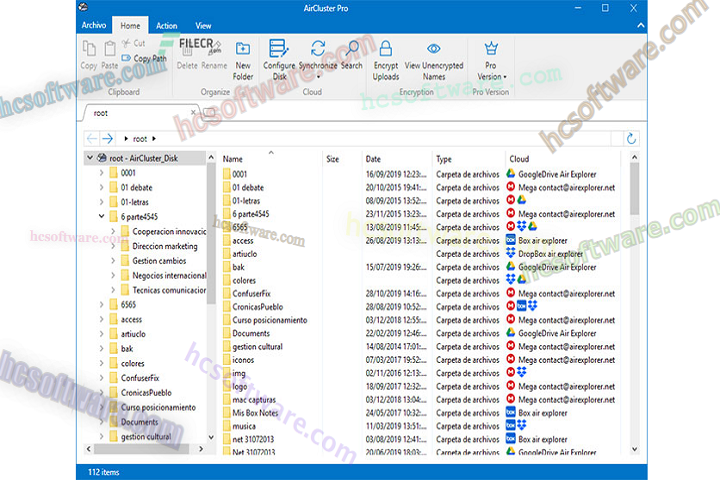Image resolution: width=720 pixels, height=480 pixels.
Task: Collapse the 6 parte4545 tree folder
Action: click(101, 216)
